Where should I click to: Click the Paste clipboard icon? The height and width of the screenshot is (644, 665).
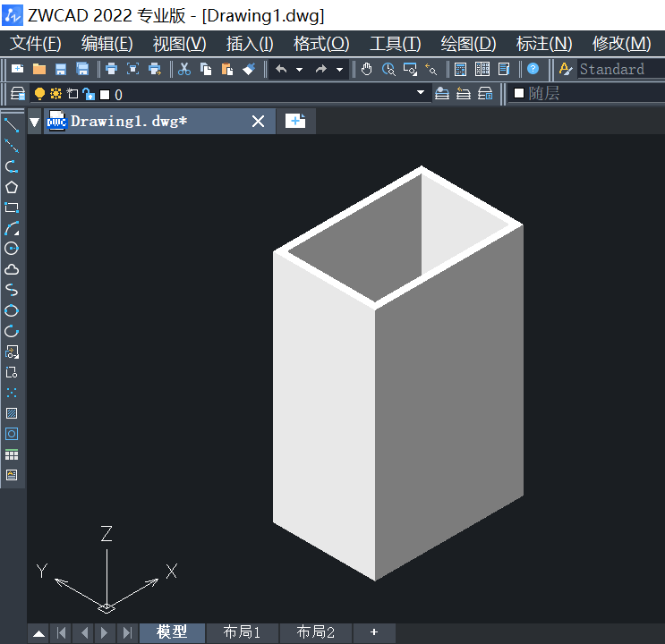pos(227,69)
